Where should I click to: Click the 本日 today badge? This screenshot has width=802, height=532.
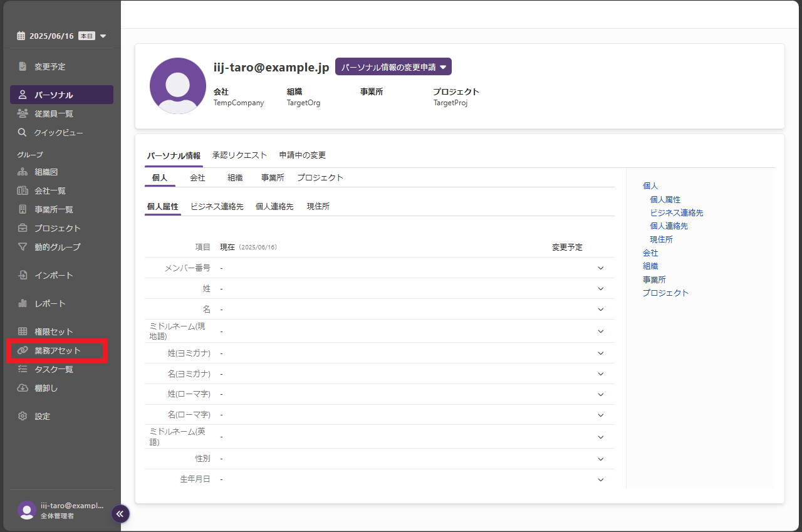pyautogui.click(x=86, y=36)
